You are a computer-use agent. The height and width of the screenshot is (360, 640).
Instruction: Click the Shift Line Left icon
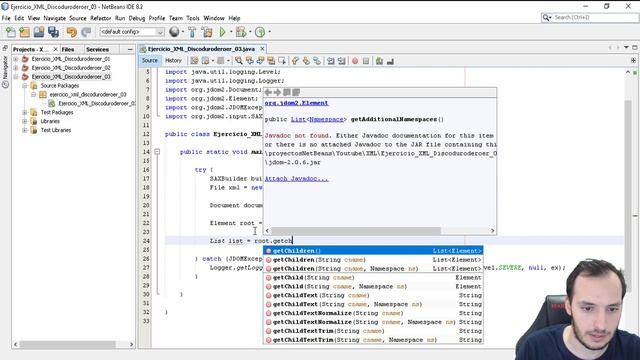331,61
